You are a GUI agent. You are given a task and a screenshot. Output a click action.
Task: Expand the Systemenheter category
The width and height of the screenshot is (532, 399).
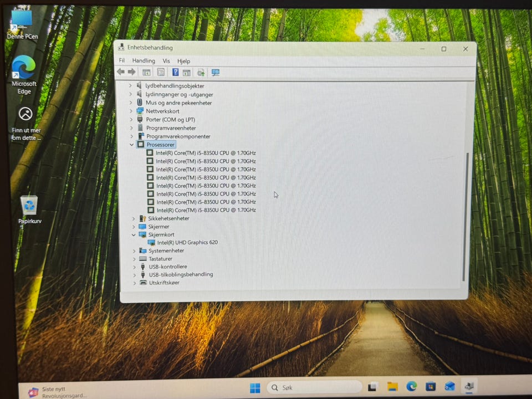(x=134, y=250)
